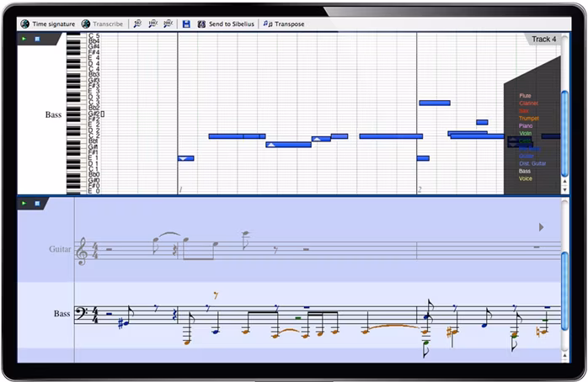Save with the blue floppy disk icon
588x382 pixels.
coord(186,24)
